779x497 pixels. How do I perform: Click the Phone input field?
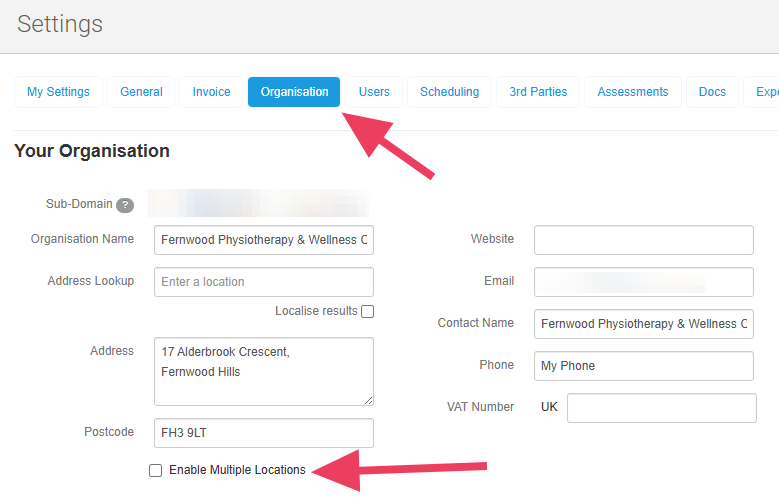[643, 366]
